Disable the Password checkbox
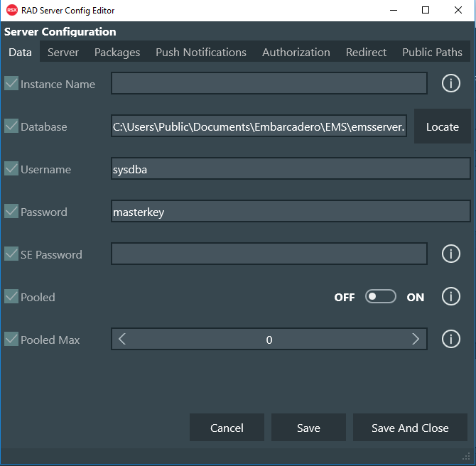The width and height of the screenshot is (476, 466). click(x=11, y=211)
